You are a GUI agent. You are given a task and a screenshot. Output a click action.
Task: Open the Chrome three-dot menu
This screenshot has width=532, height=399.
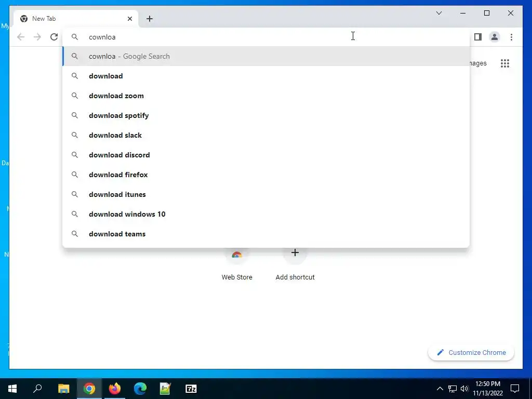click(x=511, y=37)
